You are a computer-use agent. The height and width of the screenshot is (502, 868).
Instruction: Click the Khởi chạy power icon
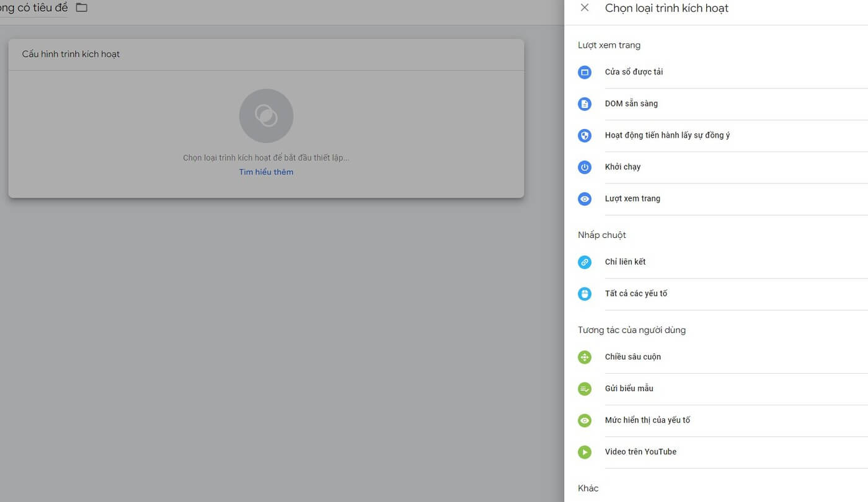(584, 167)
